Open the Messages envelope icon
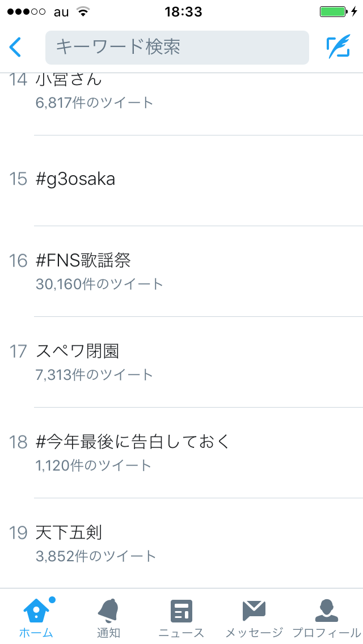Image resolution: width=363 pixels, height=644 pixels. pyautogui.click(x=254, y=611)
